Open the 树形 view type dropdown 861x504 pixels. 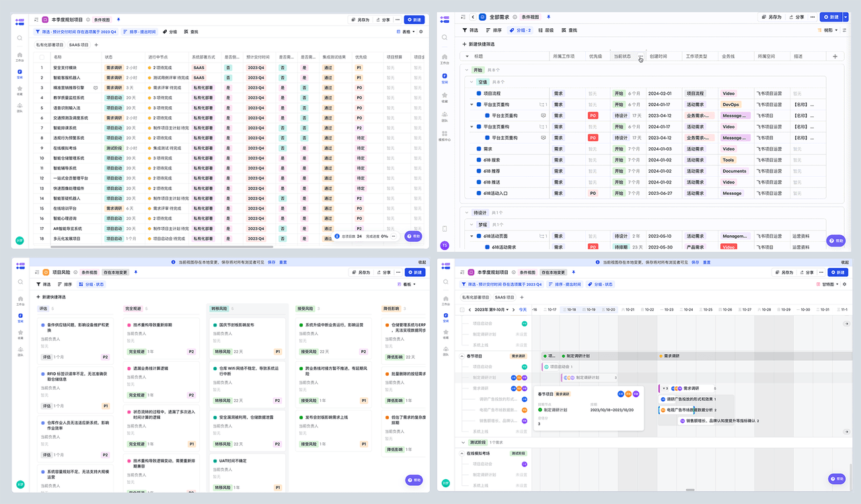tap(829, 30)
